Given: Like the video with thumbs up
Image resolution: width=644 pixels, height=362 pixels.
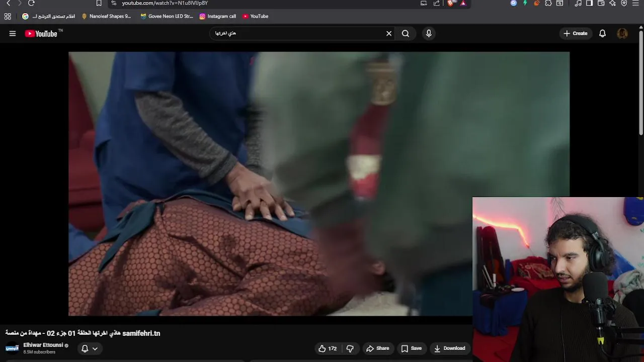Looking at the screenshot, I should pos(327,348).
